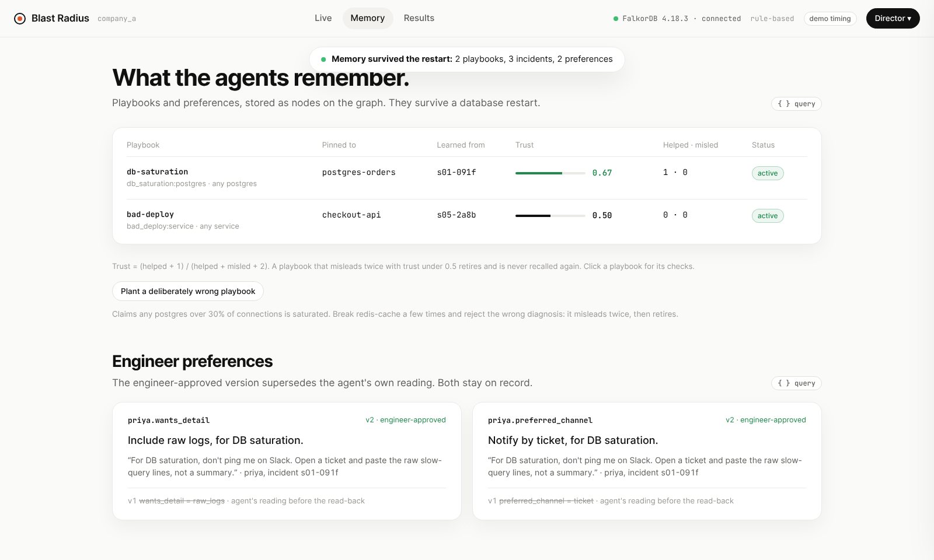This screenshot has height=560, width=934.
Task: Click the rule-based mode label
Action: (772, 19)
